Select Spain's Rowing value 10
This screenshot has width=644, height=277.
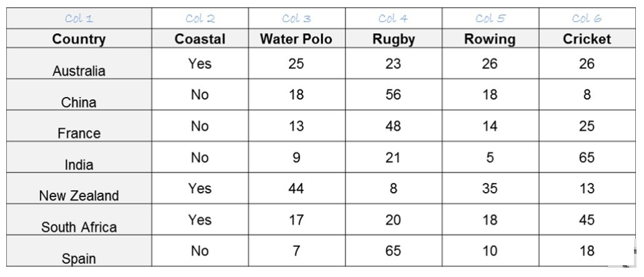click(x=490, y=251)
